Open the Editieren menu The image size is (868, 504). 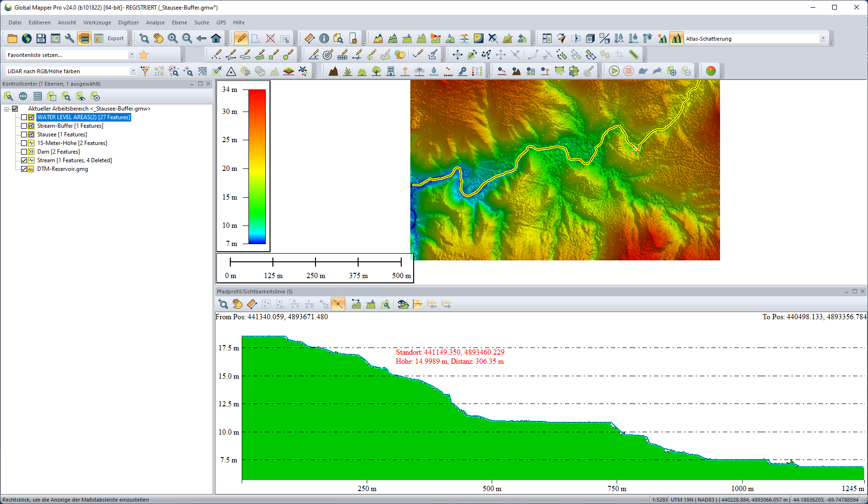point(40,22)
